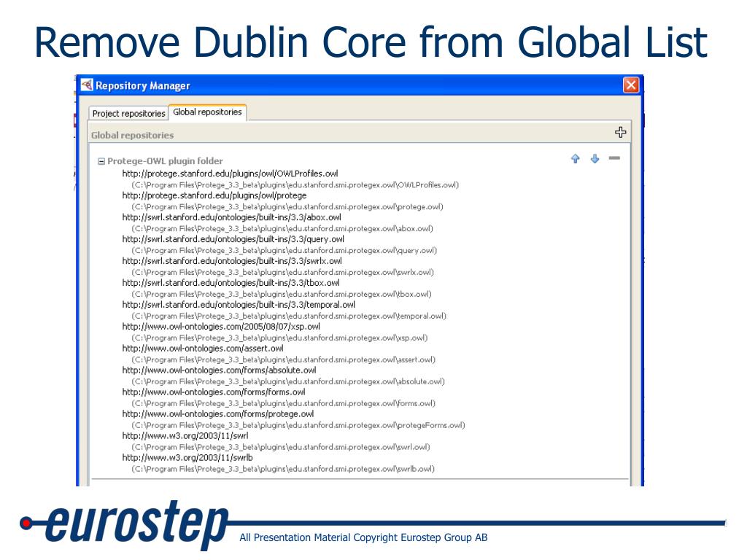The image size is (747, 560).
Task: Click the add repository plus icon
Action: (x=620, y=133)
